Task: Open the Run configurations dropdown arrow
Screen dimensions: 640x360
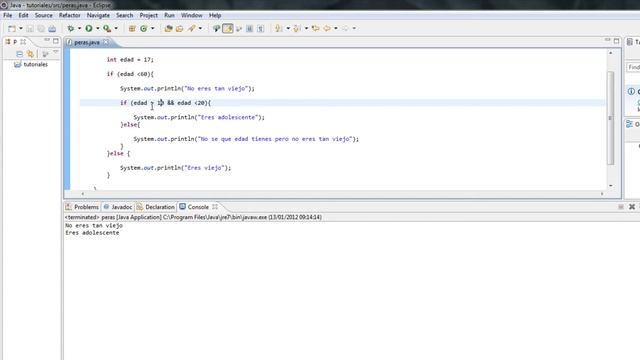Action: pyautogui.click(x=98, y=29)
